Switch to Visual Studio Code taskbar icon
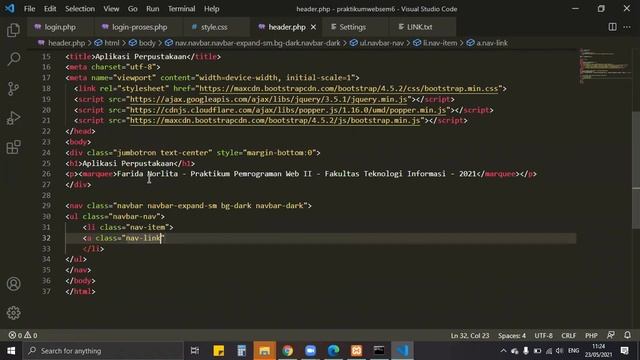 402,351
